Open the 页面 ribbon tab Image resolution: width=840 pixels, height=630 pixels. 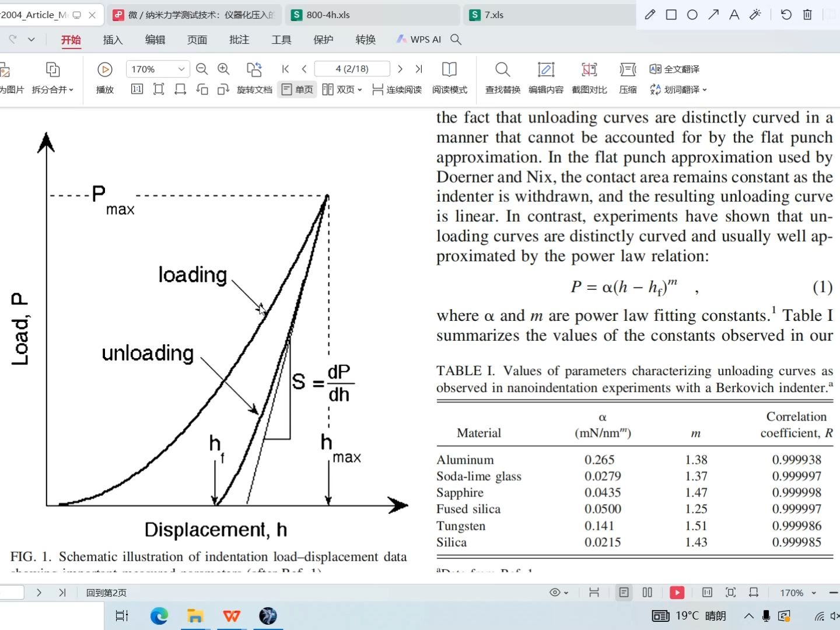click(x=197, y=40)
